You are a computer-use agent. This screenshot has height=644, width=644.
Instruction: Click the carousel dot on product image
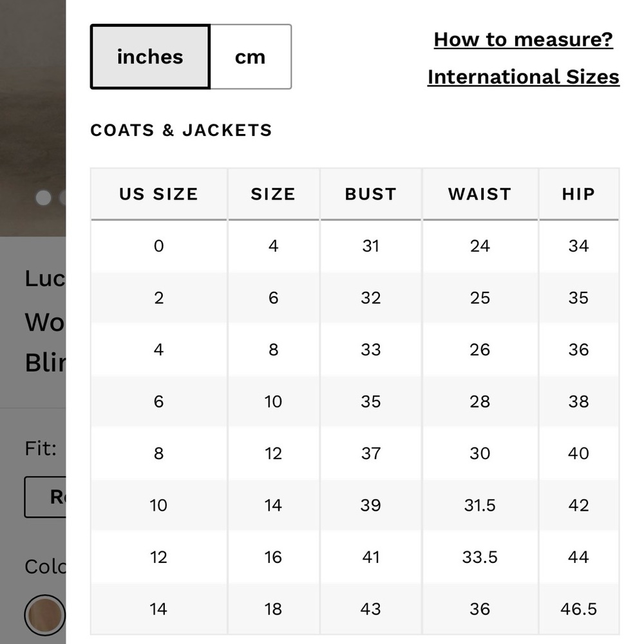(43, 198)
